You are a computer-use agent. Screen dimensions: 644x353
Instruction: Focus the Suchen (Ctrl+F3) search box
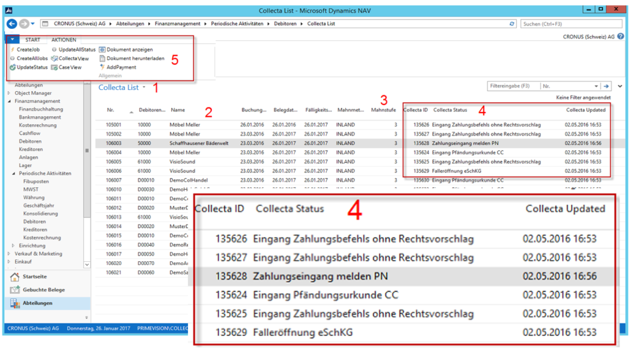pos(571,24)
